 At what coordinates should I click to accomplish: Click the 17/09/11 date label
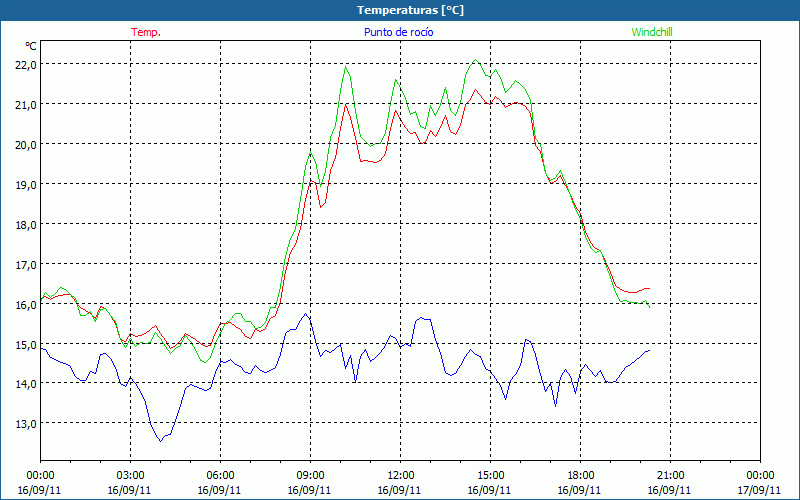[x=759, y=490]
